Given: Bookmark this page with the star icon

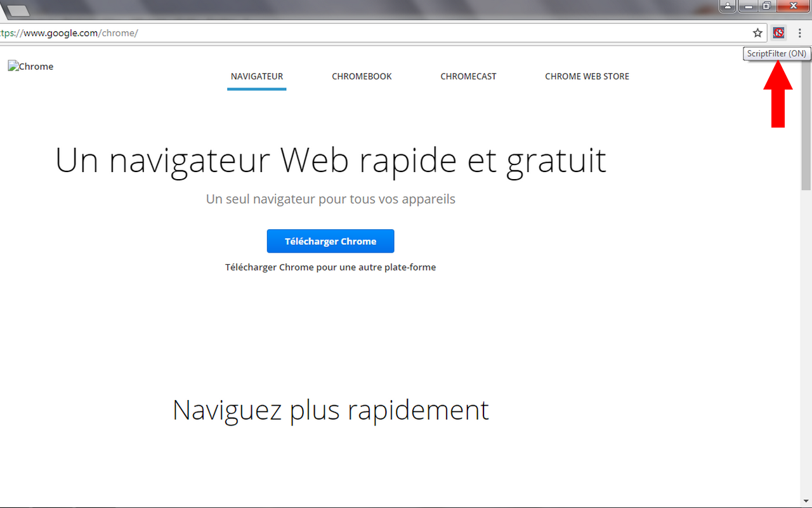Looking at the screenshot, I should coord(757,33).
